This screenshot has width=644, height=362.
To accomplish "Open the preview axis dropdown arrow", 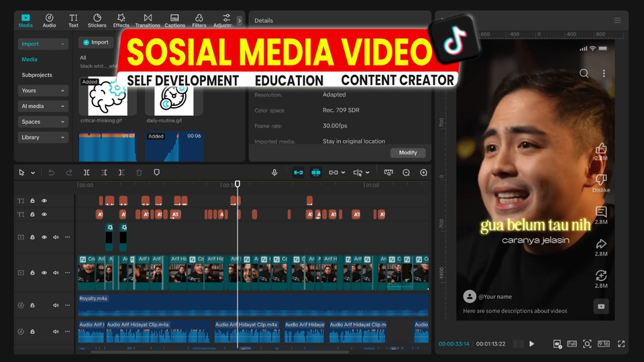I will 368,173.
